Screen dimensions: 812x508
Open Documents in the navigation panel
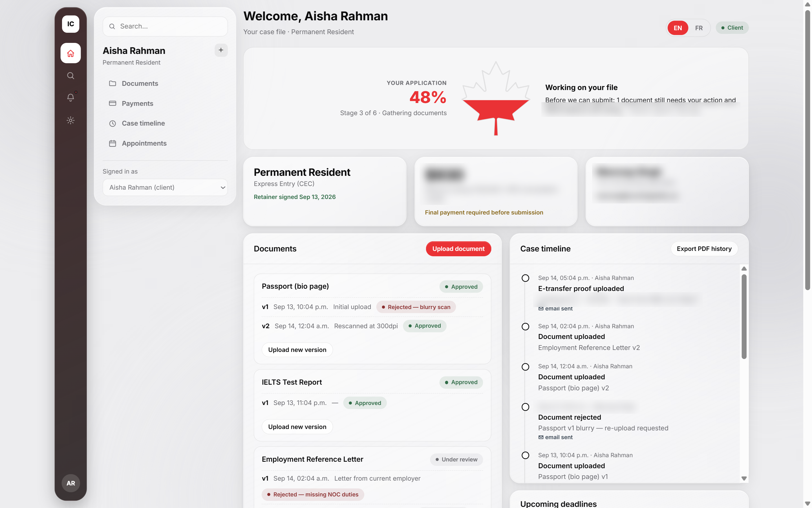pyautogui.click(x=165, y=83)
